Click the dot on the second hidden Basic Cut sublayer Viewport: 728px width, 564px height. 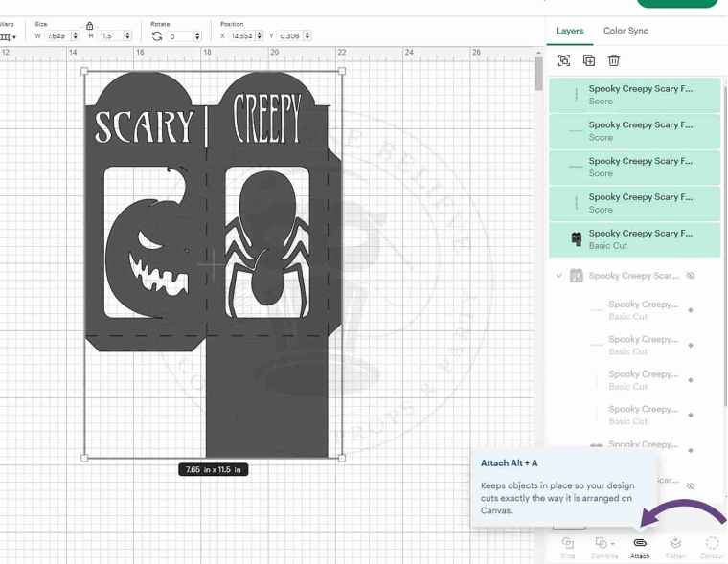coord(691,345)
